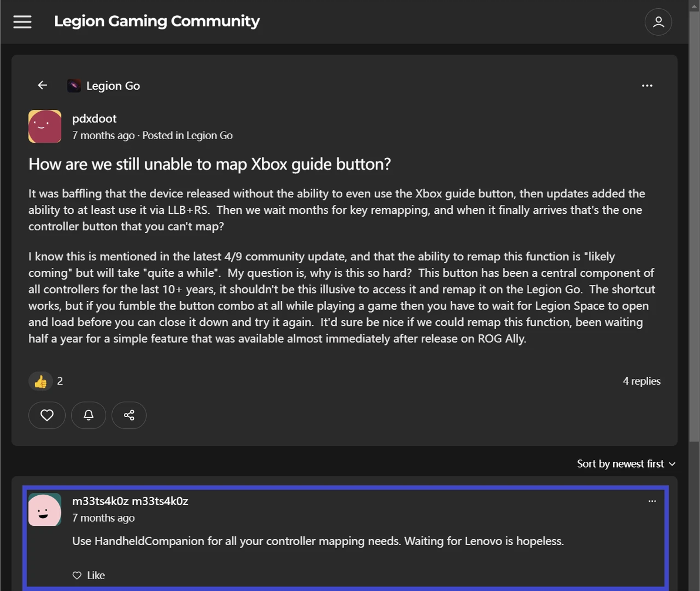Open the hamburger navigation menu
This screenshot has width=700, height=591.
pyautogui.click(x=22, y=22)
